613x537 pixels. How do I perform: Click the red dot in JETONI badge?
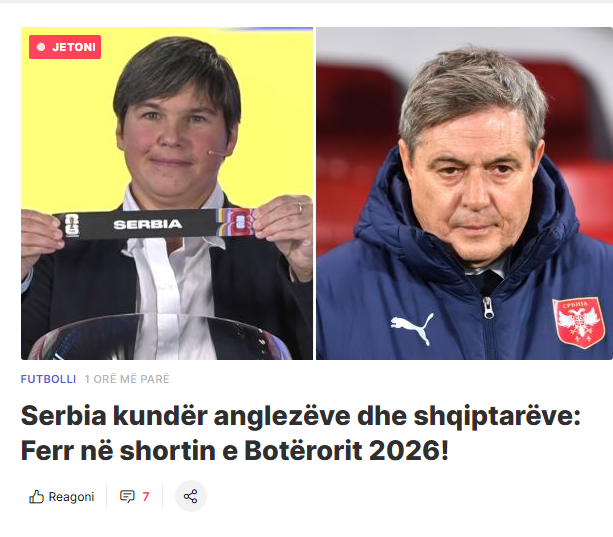tap(41, 47)
